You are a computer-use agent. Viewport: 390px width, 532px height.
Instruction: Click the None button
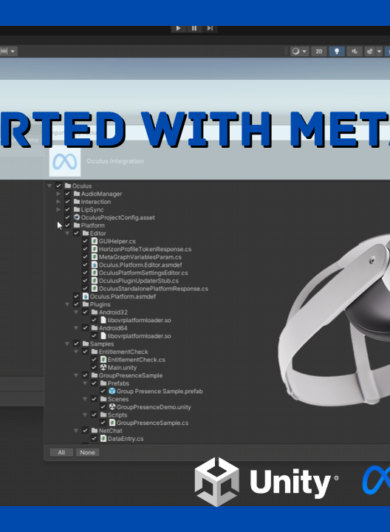(x=88, y=452)
